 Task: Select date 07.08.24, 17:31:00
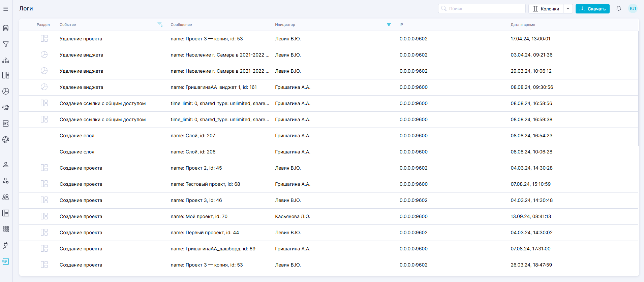530,249
